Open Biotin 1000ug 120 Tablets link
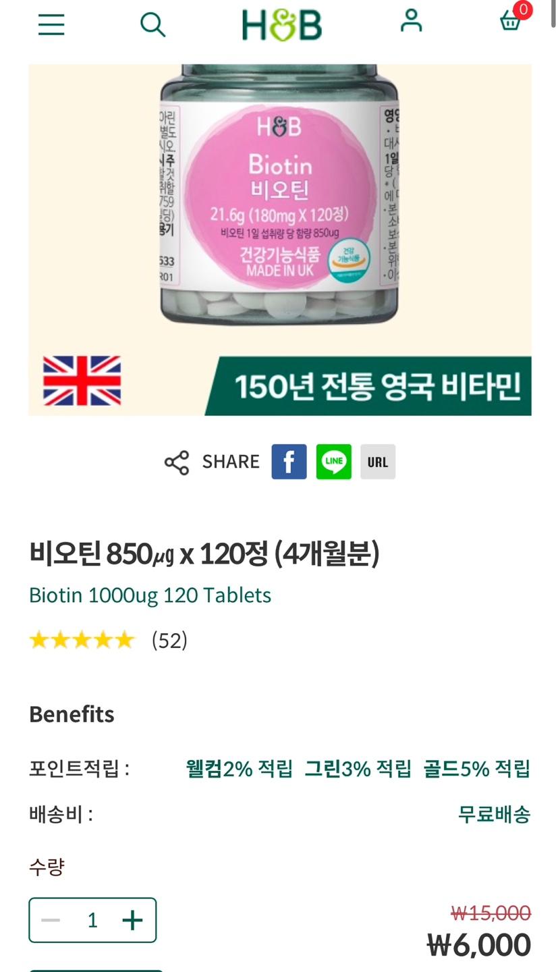Image resolution: width=560 pixels, height=972 pixels. tap(150, 595)
